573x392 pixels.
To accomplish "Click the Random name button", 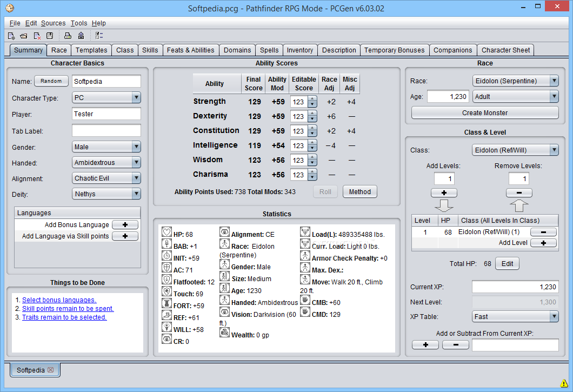I will [51, 81].
